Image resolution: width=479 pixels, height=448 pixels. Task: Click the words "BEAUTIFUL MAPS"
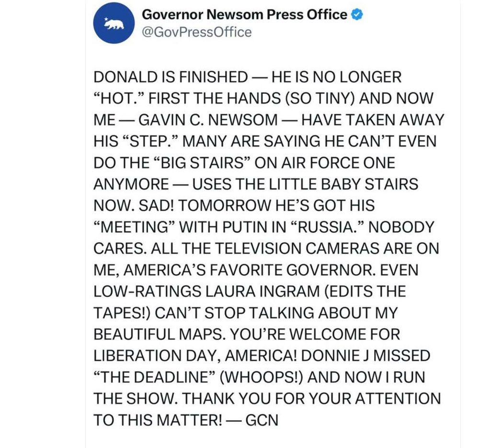pyautogui.click(x=153, y=335)
